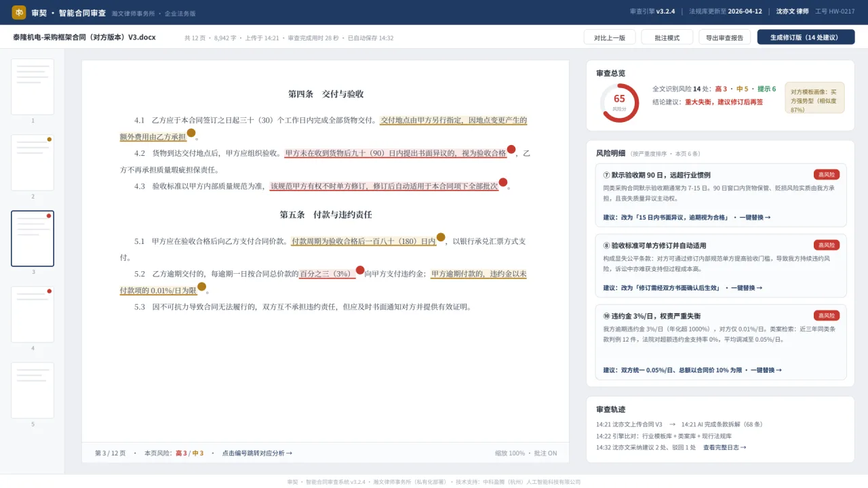
Task: Toggle 批注模式 annotation mode button
Action: point(667,37)
